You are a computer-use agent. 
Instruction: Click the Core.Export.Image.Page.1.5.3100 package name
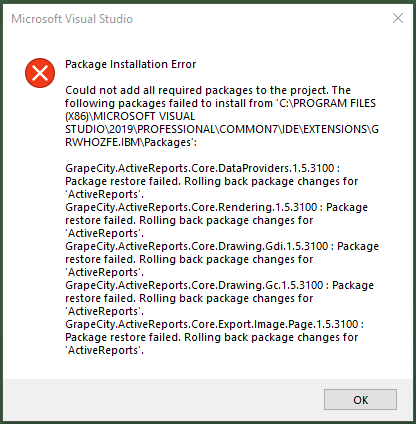click(214, 324)
